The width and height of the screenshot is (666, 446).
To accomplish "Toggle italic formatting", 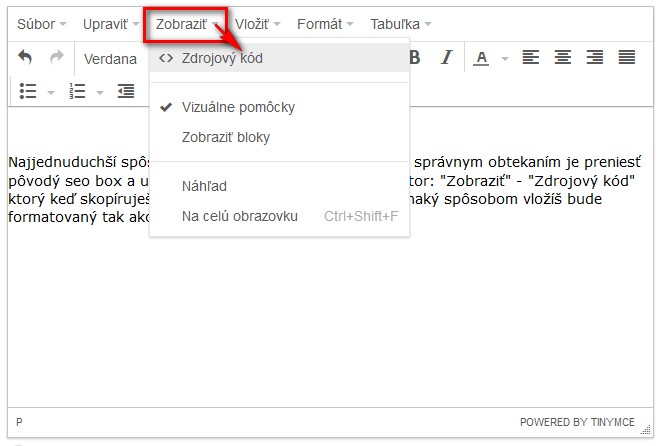I will [x=447, y=58].
